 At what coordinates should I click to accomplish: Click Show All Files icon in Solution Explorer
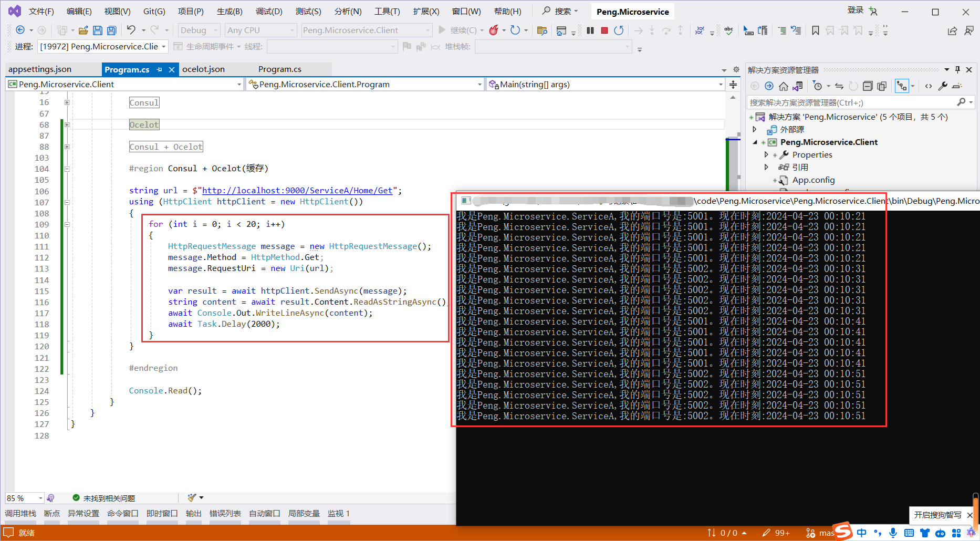coord(882,86)
